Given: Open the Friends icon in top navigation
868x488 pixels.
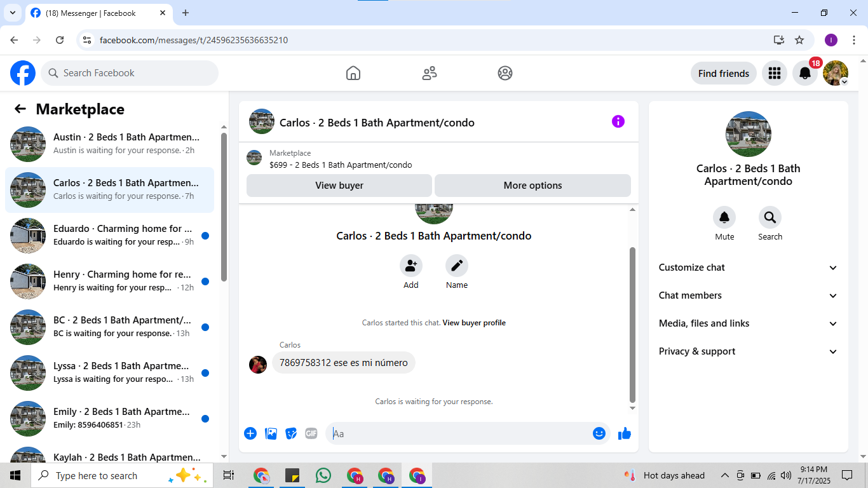Looking at the screenshot, I should (x=430, y=73).
